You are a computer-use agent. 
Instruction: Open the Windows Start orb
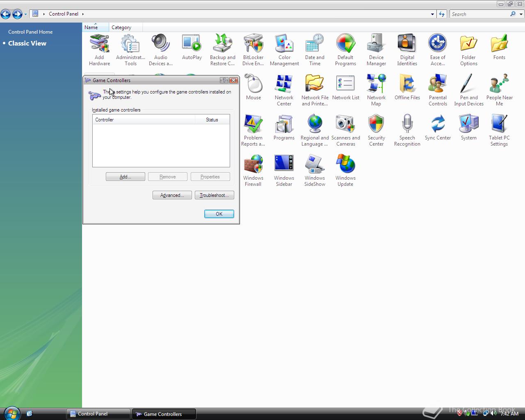pyautogui.click(x=11, y=413)
